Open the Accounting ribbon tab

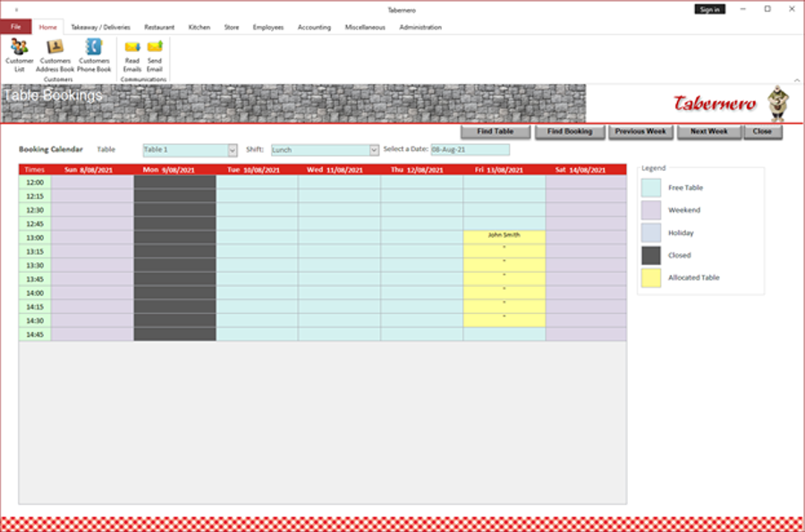pyautogui.click(x=314, y=27)
